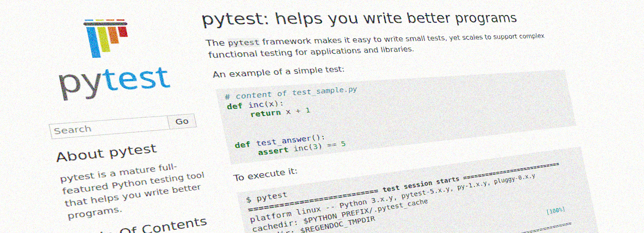Click the 'An example of a simple test:' text

[279, 72]
